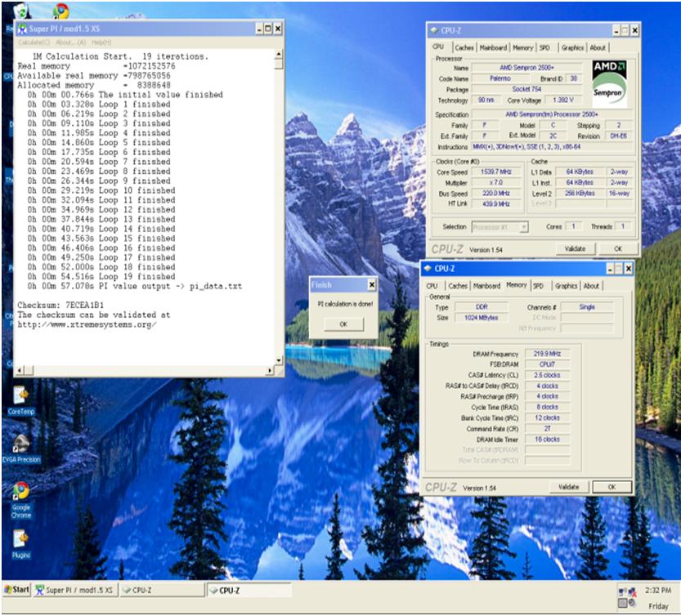Click the taskbar clock showing 2:32 PM
Viewport: 681px width, 616px height.
(x=657, y=591)
